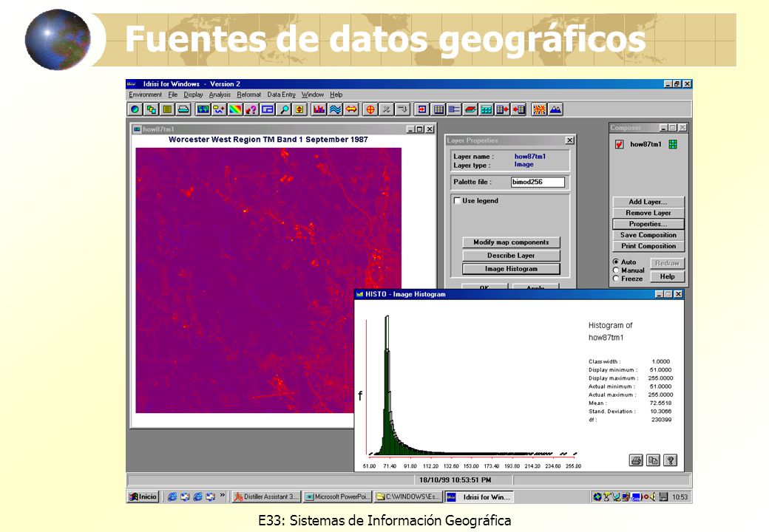
Task: Click the copy icon in HISTO window
Action: (x=653, y=460)
